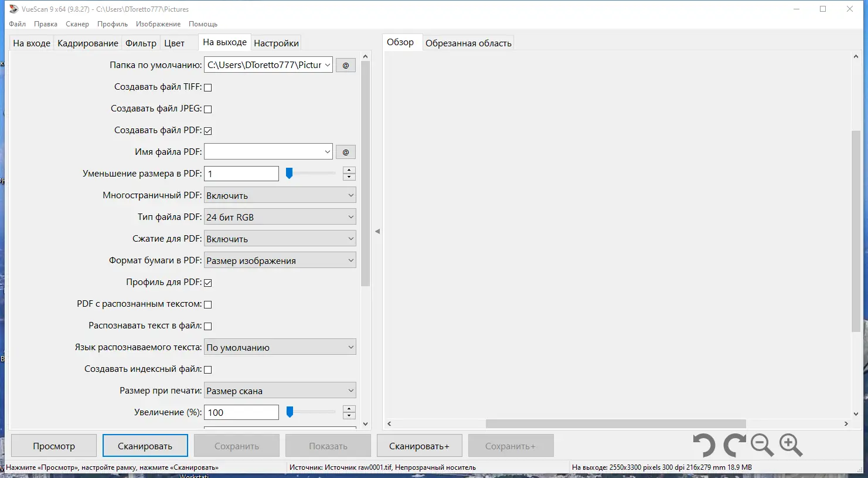The image size is (868, 478).
Task: Click the zoom in magnifier icon
Action: tap(791, 446)
